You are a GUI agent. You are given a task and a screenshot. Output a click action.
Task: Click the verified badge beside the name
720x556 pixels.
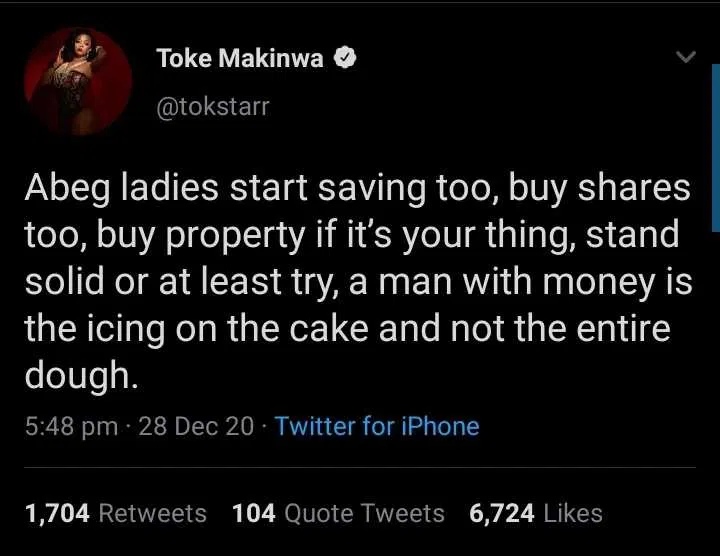(x=346, y=59)
